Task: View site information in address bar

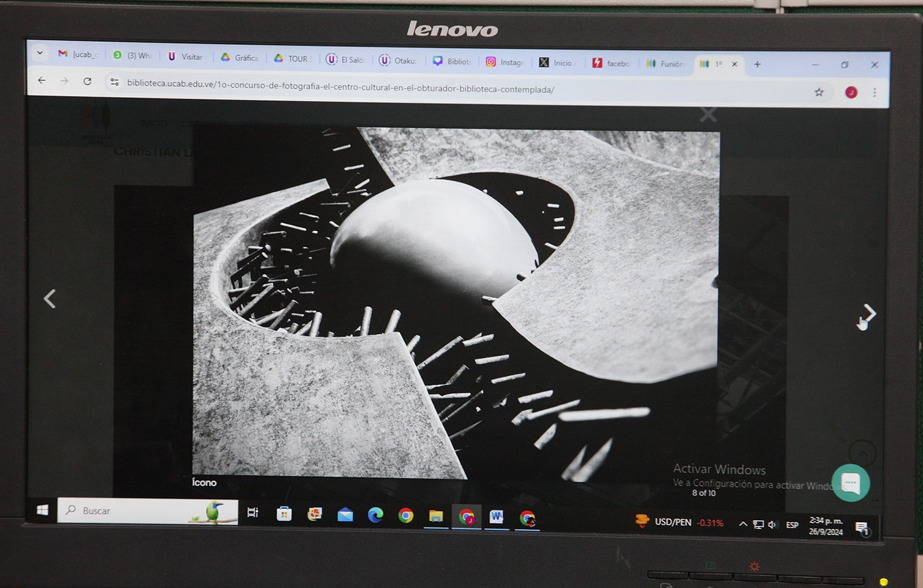Action: click(114, 82)
